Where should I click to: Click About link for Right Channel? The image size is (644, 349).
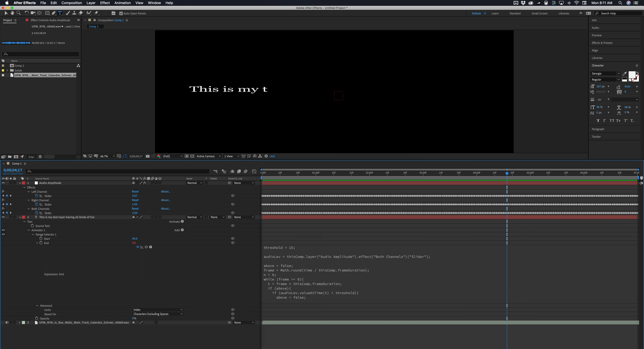click(x=166, y=200)
